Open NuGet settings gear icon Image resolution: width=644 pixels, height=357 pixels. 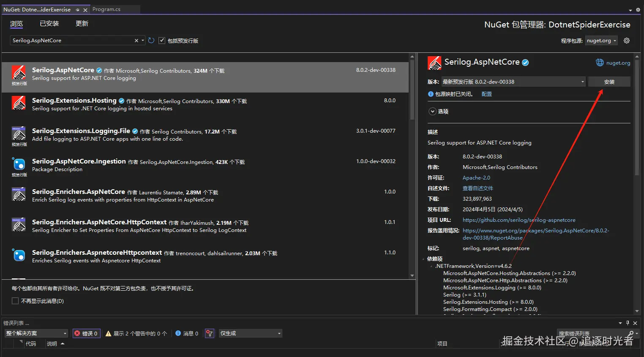[x=627, y=41]
